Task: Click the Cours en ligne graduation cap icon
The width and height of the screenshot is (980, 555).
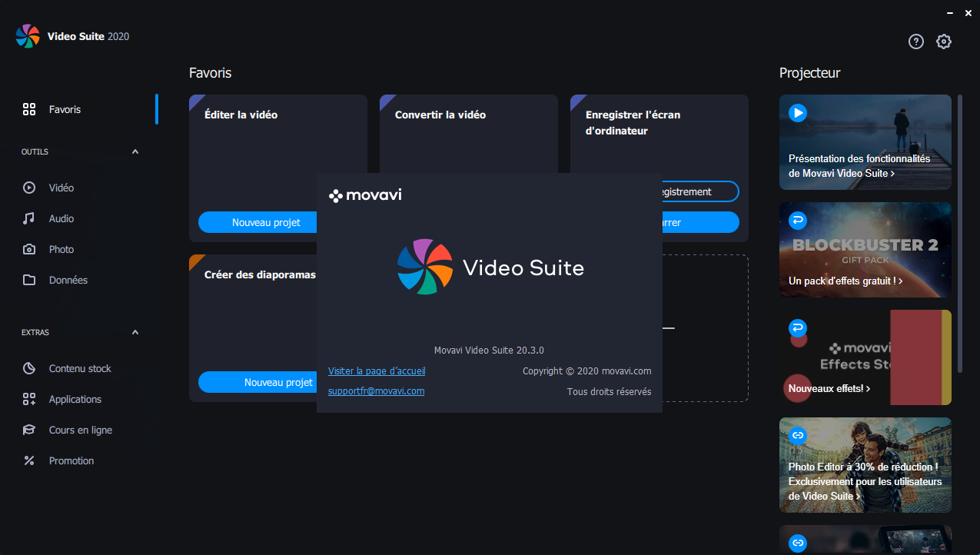Action: [x=29, y=430]
